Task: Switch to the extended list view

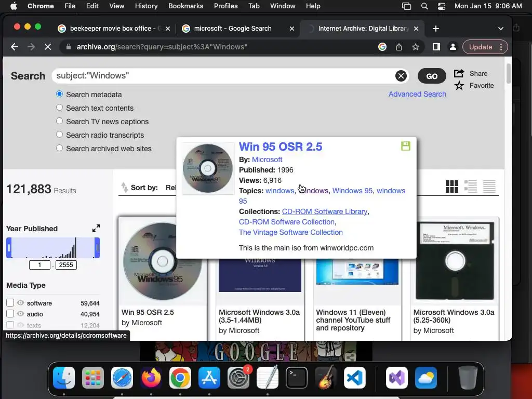Action: coord(471,187)
